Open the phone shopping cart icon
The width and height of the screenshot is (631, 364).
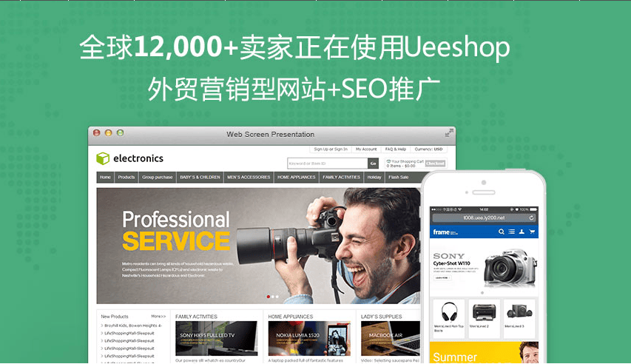(532, 232)
